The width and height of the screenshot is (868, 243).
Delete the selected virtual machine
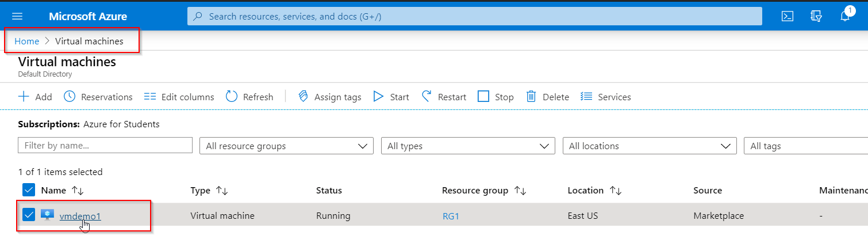548,97
